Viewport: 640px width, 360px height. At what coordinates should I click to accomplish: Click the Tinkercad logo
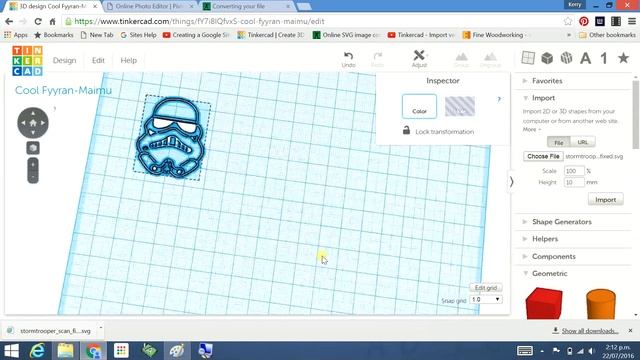pyautogui.click(x=27, y=60)
